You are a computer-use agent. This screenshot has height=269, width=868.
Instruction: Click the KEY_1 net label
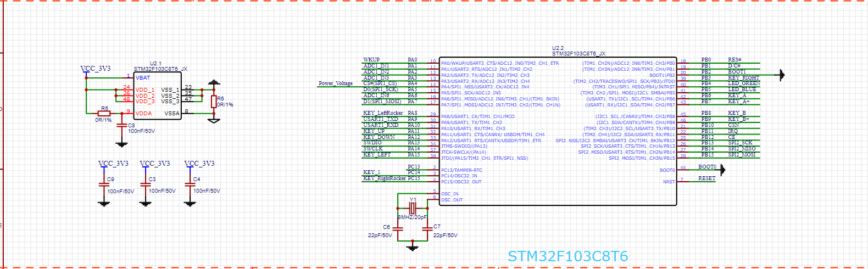click(x=371, y=172)
